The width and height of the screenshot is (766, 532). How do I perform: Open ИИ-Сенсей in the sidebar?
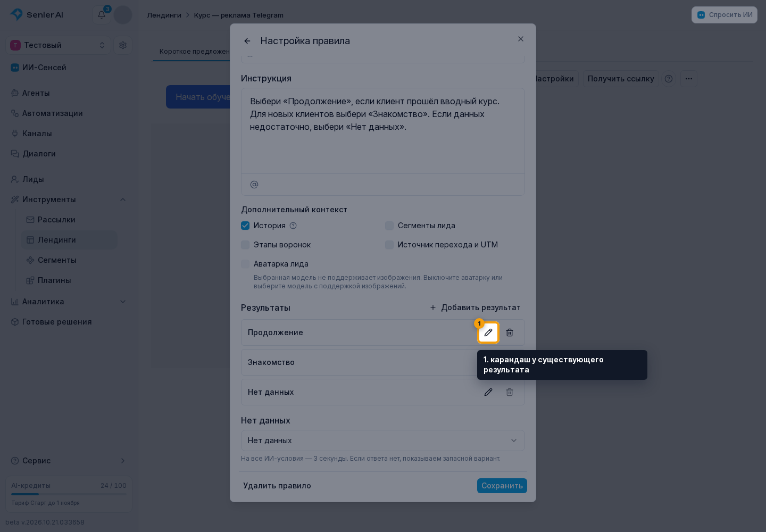click(x=69, y=68)
